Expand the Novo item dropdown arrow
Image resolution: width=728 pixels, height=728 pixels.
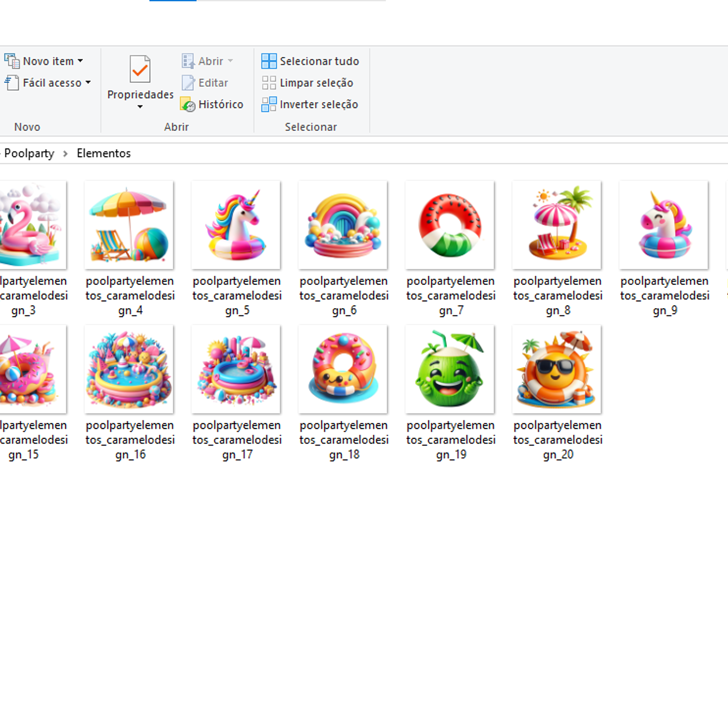pos(81,61)
